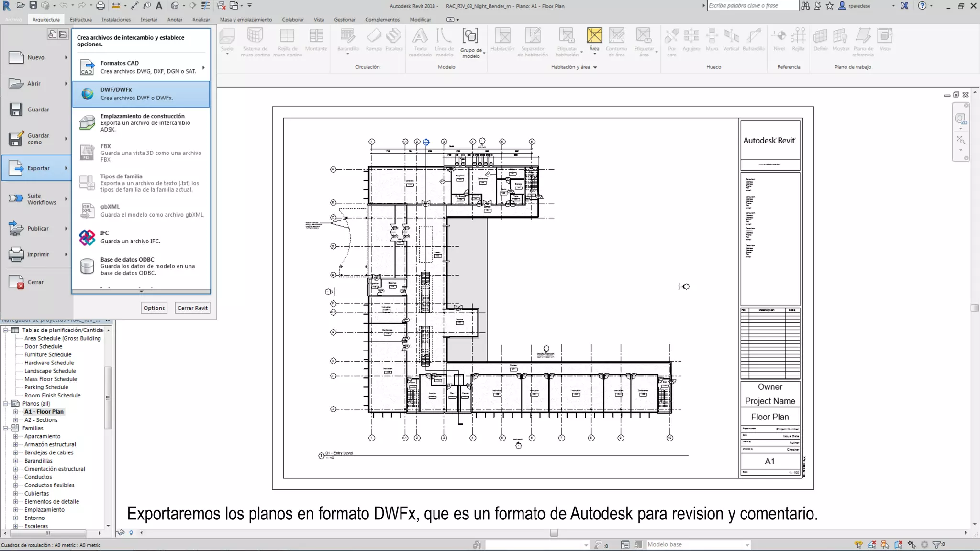This screenshot has height=551, width=980.
Task: Click the Guardar save icon
Action: coord(16,110)
